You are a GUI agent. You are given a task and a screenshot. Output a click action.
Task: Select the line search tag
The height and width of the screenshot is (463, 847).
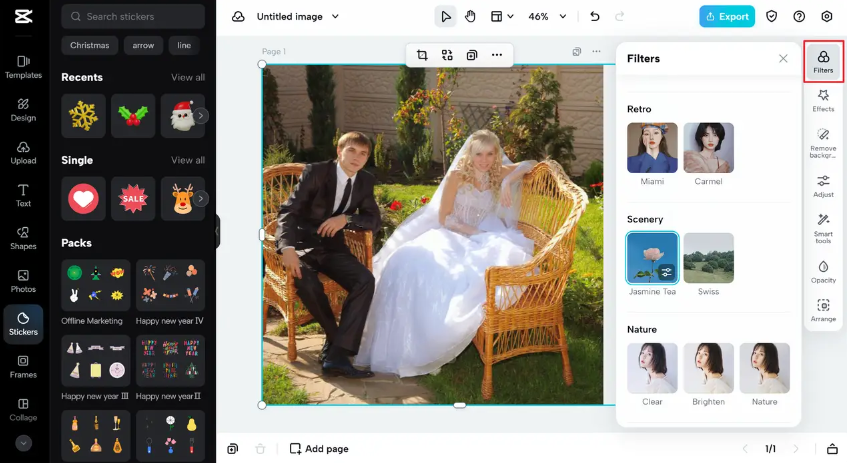184,45
